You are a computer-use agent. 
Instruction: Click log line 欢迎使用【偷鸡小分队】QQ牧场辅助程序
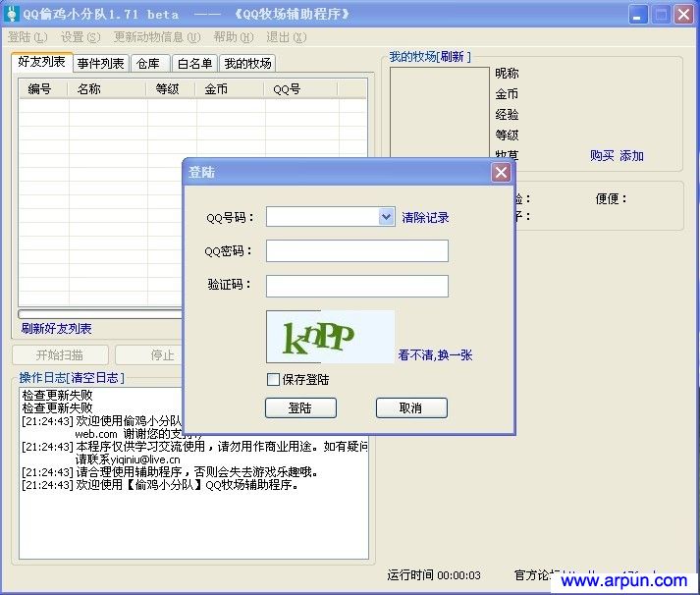pyautogui.click(x=160, y=484)
